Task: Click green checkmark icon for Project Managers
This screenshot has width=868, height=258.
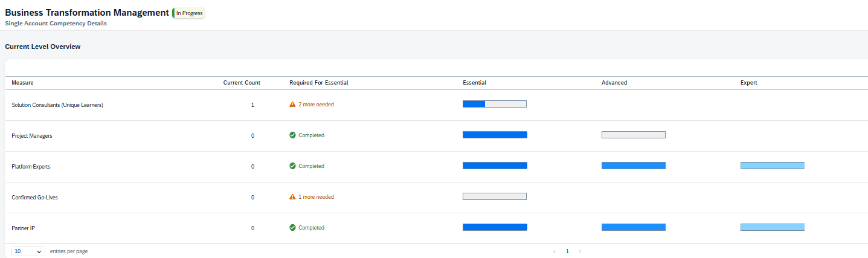Action: pos(292,135)
